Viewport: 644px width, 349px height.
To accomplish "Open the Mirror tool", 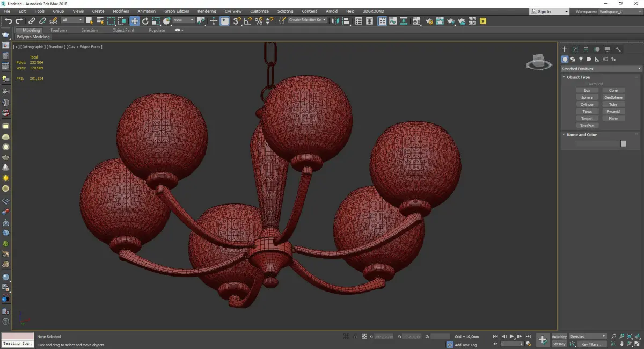I will [x=335, y=21].
